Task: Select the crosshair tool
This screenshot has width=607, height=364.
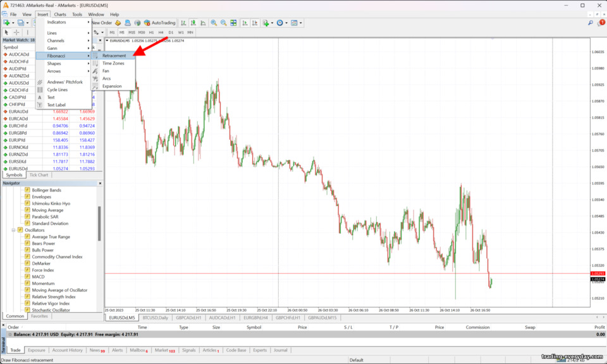Action: point(16,32)
